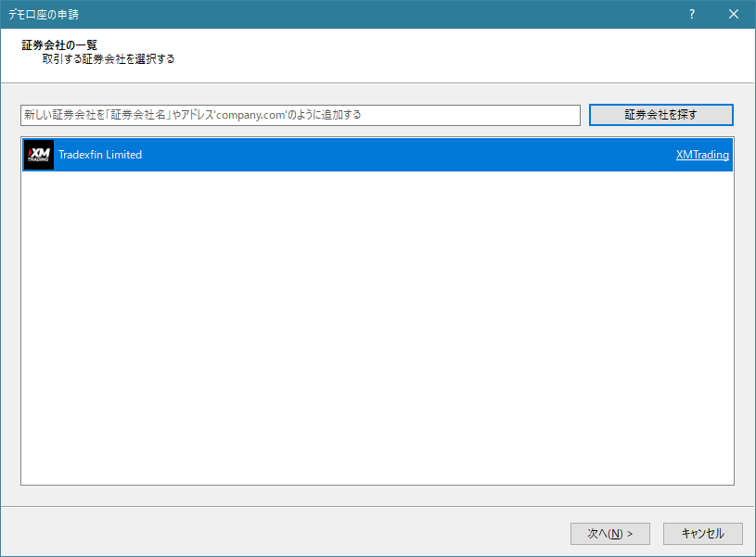This screenshot has height=557, width=756.
Task: Cancel the demo account request with キャンセル
Action: point(702,533)
